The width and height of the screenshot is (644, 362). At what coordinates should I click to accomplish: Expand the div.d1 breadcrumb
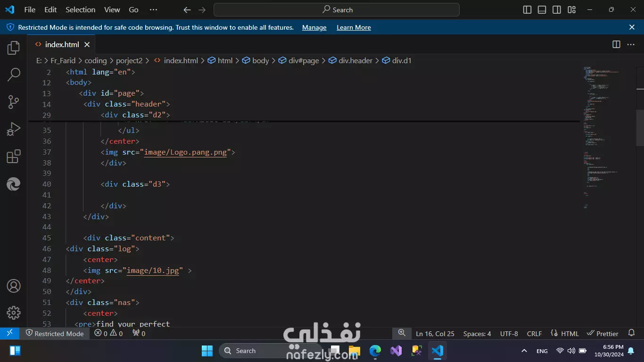click(397, 60)
